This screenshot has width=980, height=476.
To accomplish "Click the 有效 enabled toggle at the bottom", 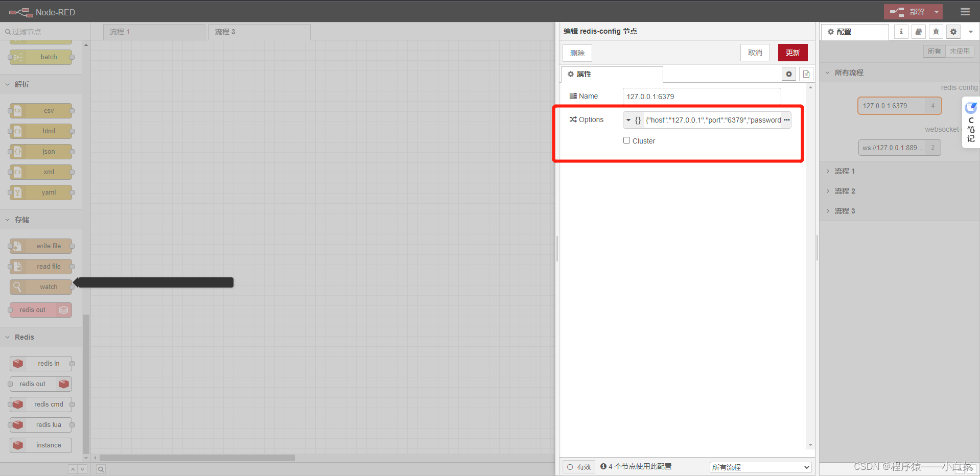I will (x=578, y=466).
